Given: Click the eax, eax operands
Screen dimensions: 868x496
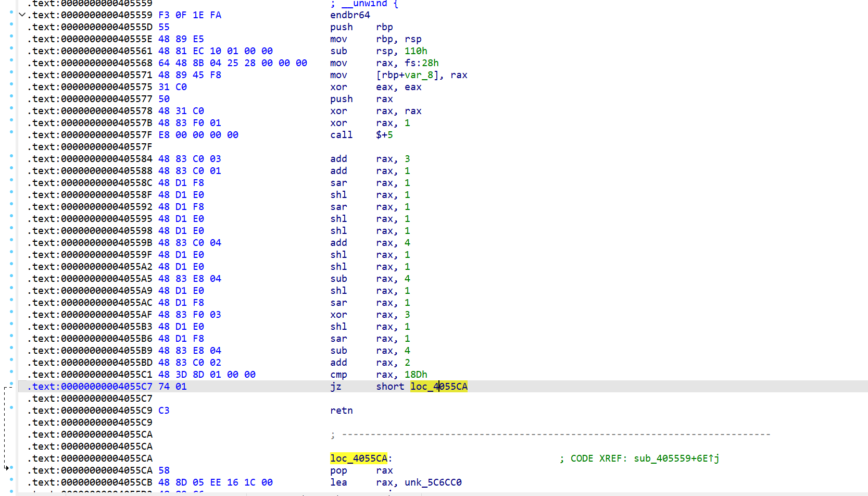Looking at the screenshot, I should [399, 86].
